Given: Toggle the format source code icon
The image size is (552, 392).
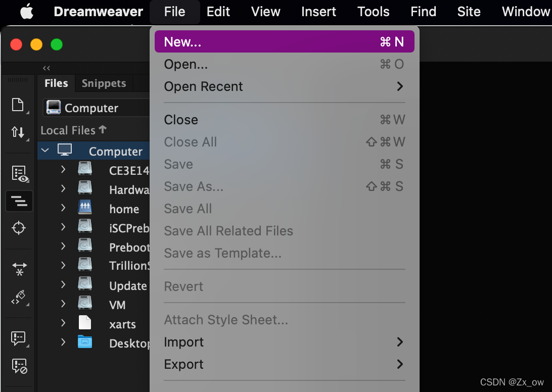Looking at the screenshot, I should tap(19, 201).
